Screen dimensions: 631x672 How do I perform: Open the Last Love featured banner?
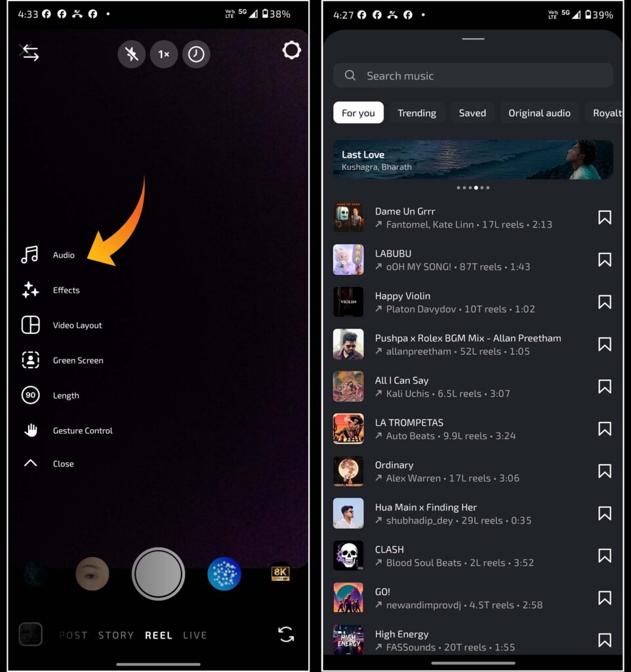pos(473,160)
